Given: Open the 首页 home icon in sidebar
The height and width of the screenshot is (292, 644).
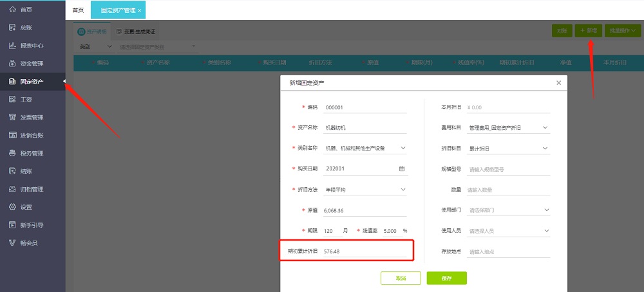Looking at the screenshot, I should point(12,10).
